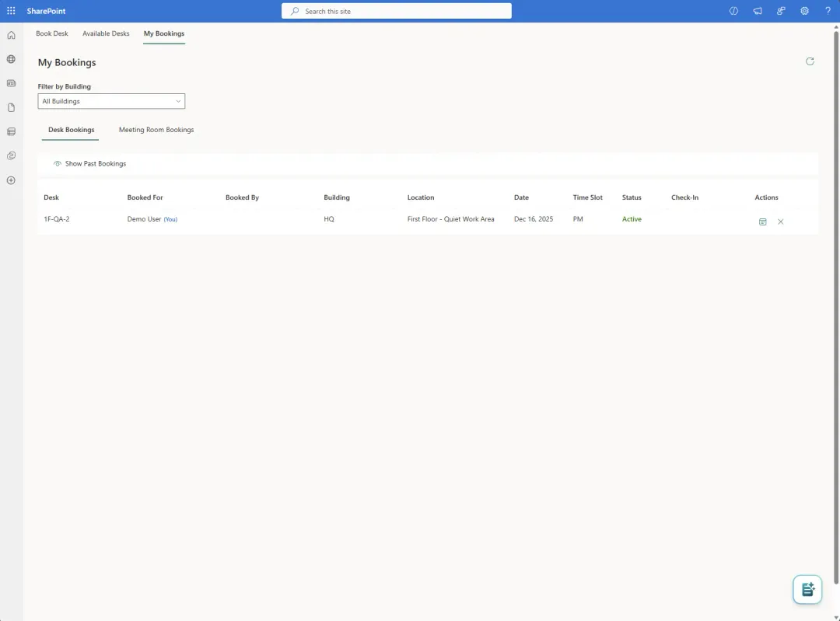
Task: Open the Available Desks page
Action: 106,33
